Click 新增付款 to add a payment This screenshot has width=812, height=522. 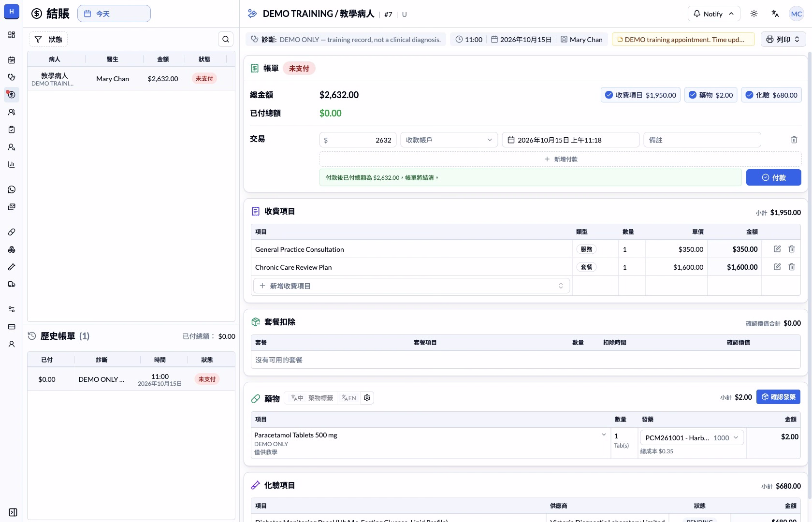[x=561, y=159]
